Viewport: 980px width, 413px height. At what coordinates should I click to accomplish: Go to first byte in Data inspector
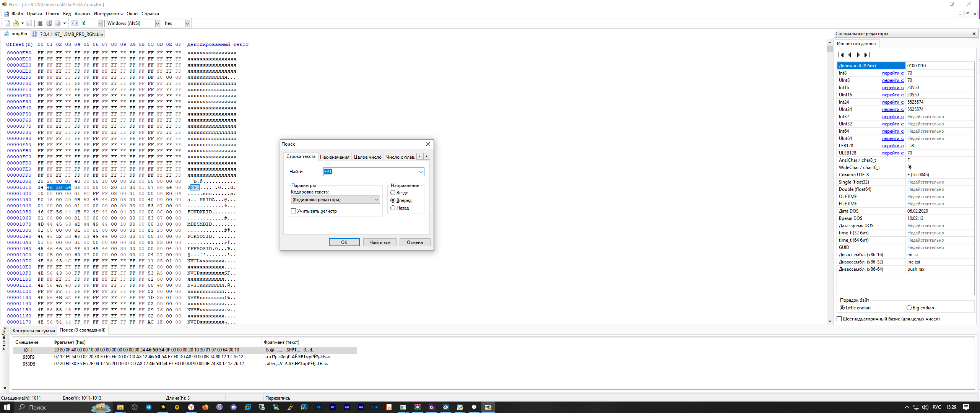tap(841, 55)
